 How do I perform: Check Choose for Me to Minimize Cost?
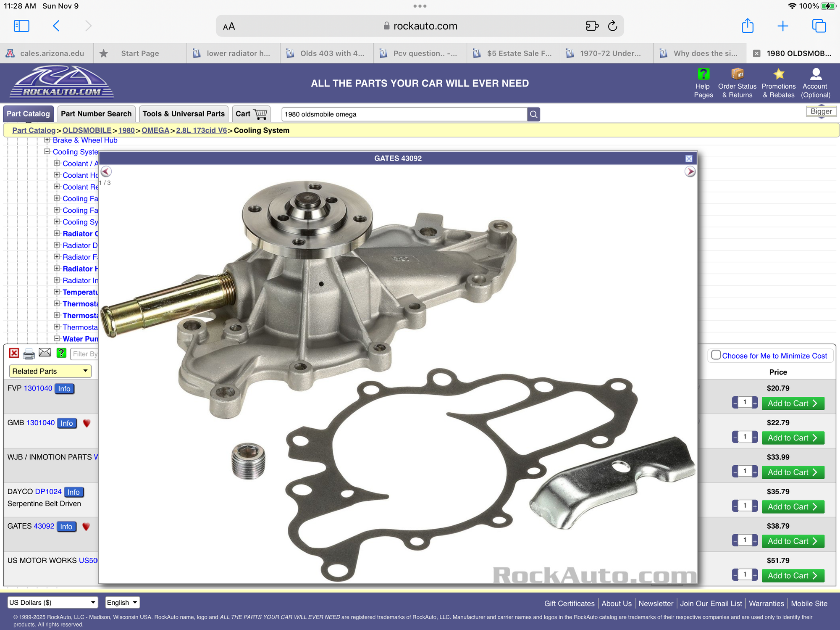(x=716, y=355)
